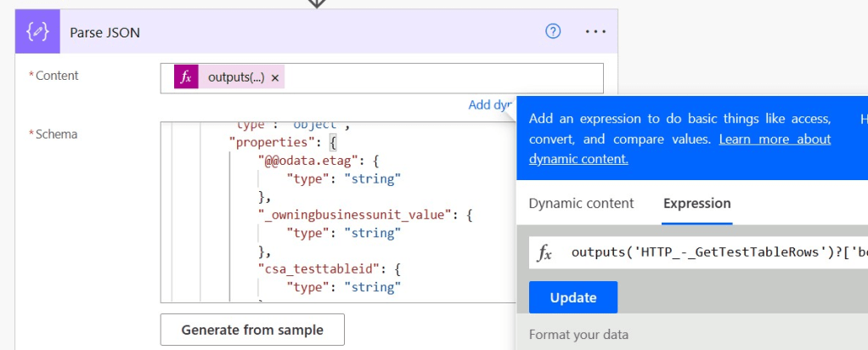Image resolution: width=868 pixels, height=350 pixels.
Task: Collapse the Parse JSON card via its title
Action: [x=105, y=32]
